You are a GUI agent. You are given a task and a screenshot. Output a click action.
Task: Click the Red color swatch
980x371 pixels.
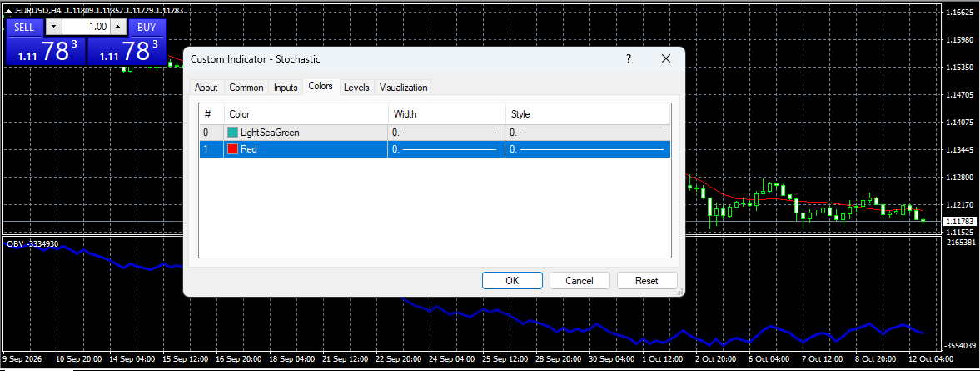(232, 149)
